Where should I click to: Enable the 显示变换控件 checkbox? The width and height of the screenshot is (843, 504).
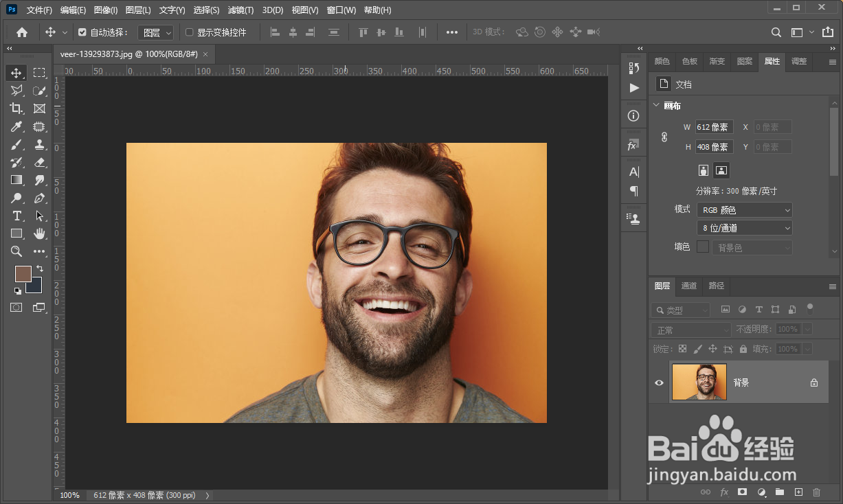point(190,32)
